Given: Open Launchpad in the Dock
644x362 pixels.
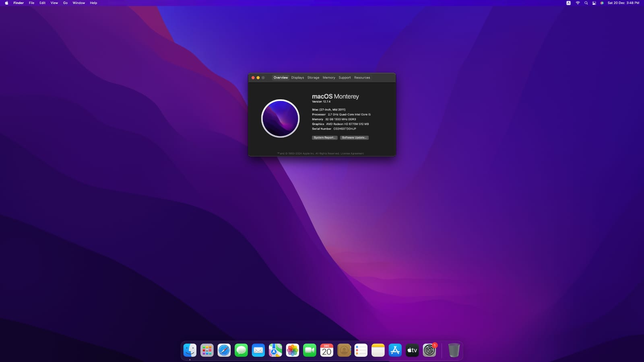Looking at the screenshot, I should pyautogui.click(x=207, y=350).
